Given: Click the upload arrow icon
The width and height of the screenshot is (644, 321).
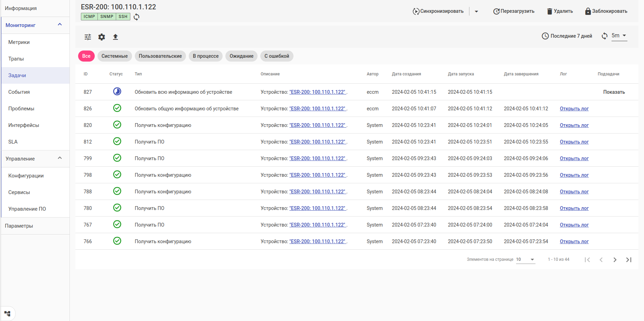Looking at the screenshot, I should (x=115, y=37).
